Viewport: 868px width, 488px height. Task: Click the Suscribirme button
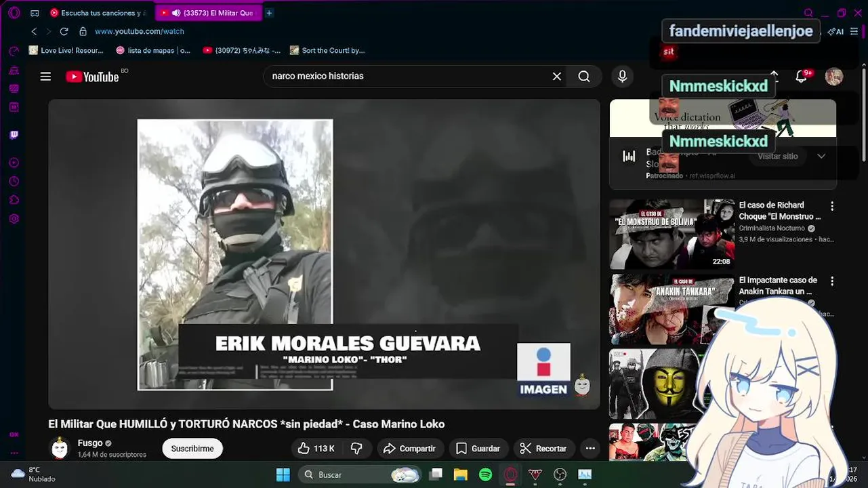tap(192, 449)
